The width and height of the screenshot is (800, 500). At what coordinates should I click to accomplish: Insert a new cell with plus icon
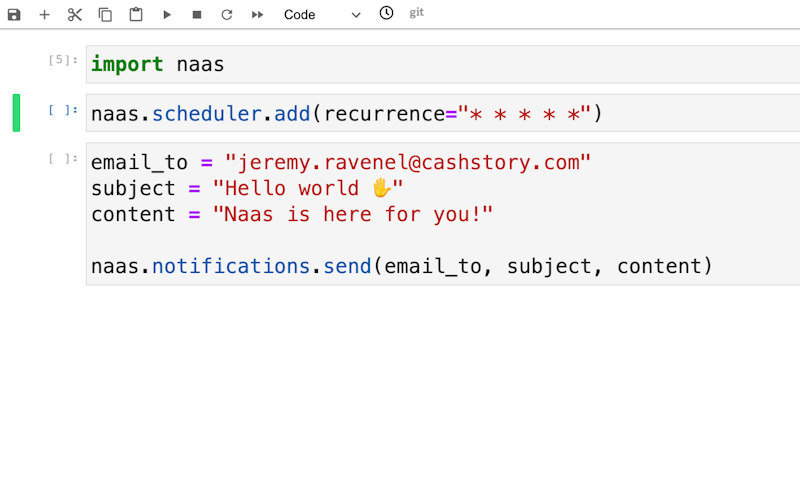(44, 15)
